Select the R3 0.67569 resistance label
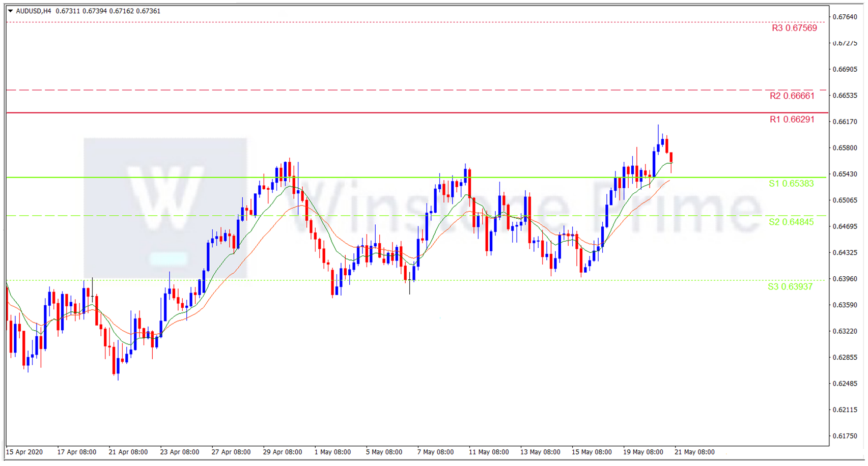 coord(794,28)
